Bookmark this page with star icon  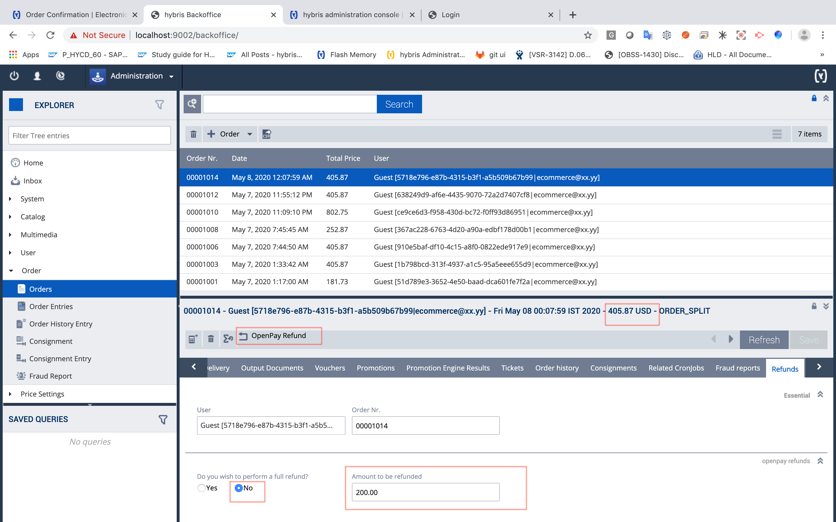(x=588, y=35)
